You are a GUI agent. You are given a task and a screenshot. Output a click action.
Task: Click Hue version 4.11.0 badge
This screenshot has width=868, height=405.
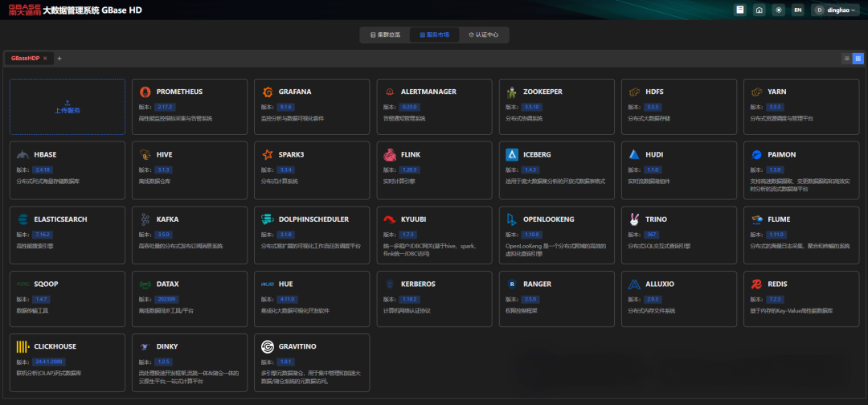tap(288, 299)
